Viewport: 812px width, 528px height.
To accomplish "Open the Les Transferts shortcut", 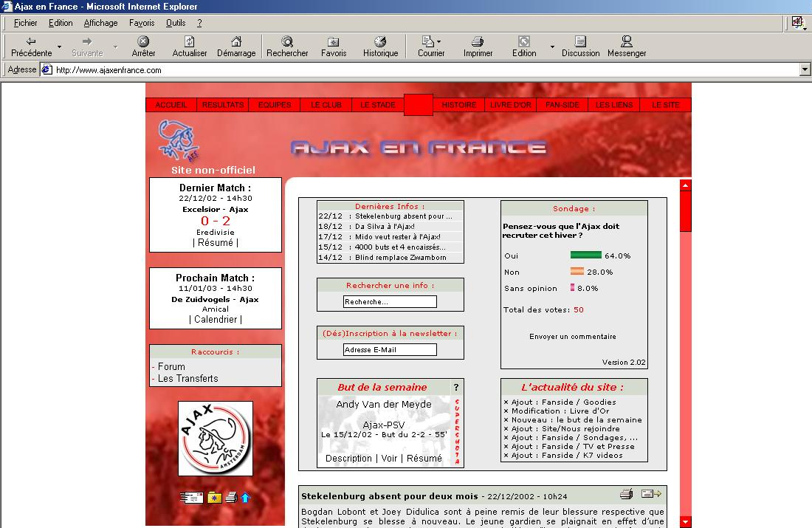I will [x=188, y=378].
